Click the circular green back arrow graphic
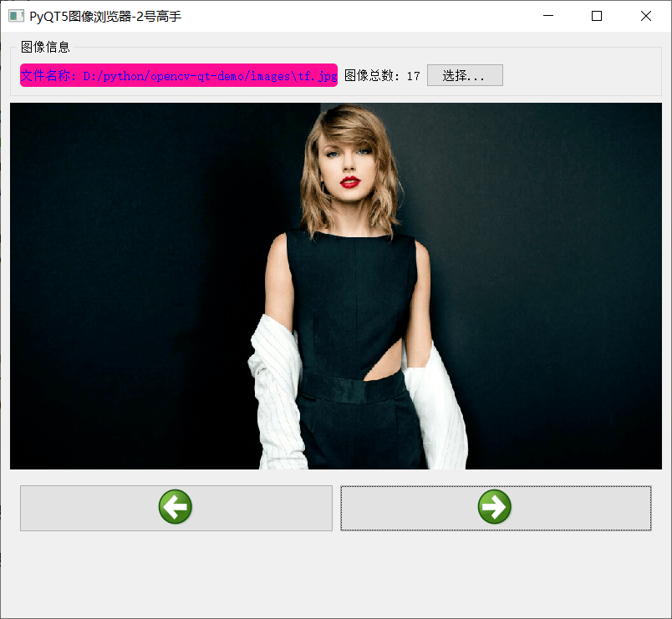 point(175,507)
